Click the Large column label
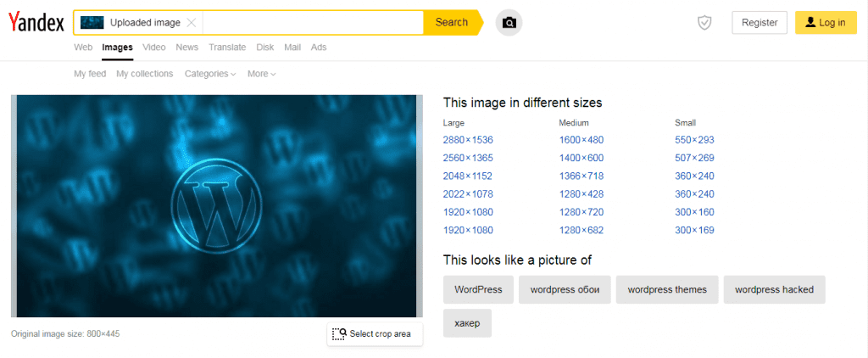The width and height of the screenshot is (868, 358). pos(454,123)
